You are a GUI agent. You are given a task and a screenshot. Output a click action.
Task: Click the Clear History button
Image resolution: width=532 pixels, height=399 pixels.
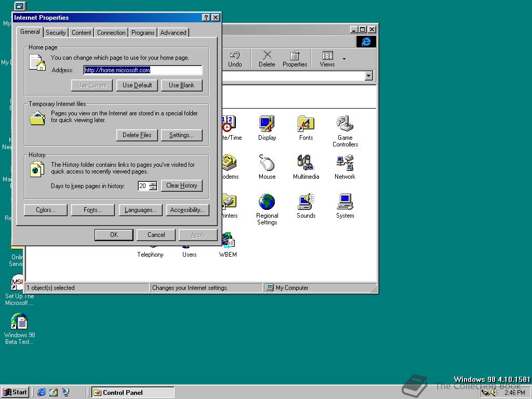click(181, 185)
